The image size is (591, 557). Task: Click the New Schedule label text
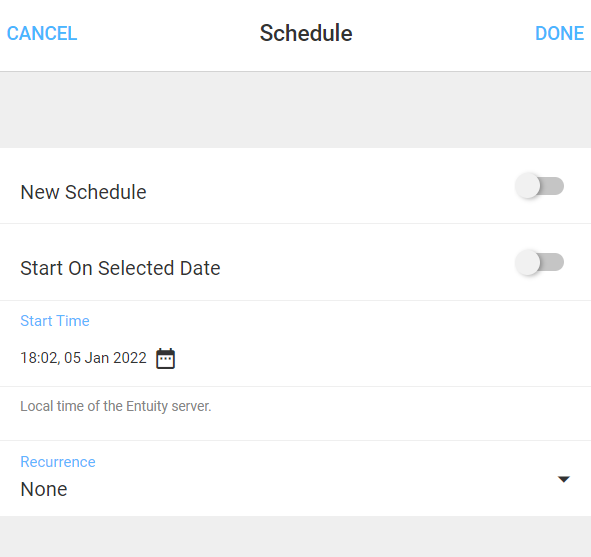83,192
